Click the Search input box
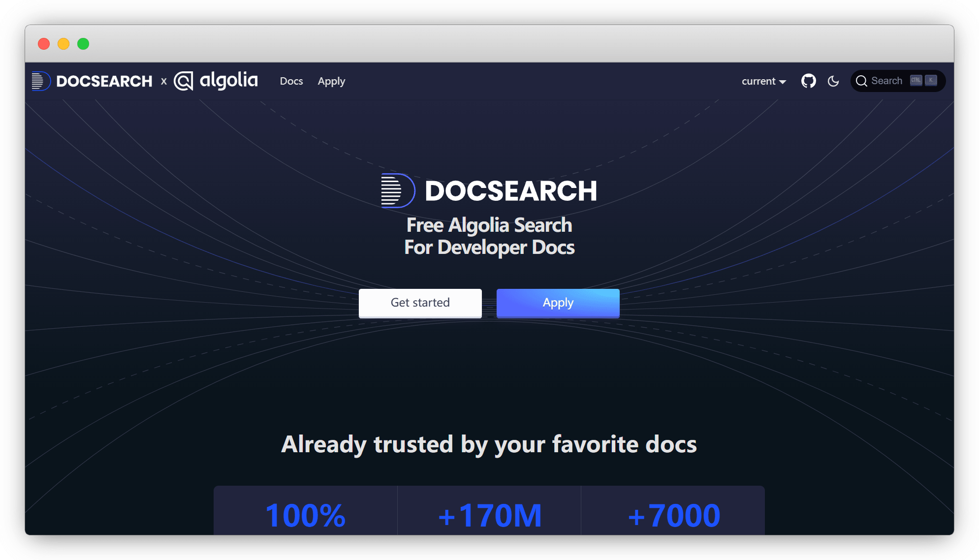 886,81
